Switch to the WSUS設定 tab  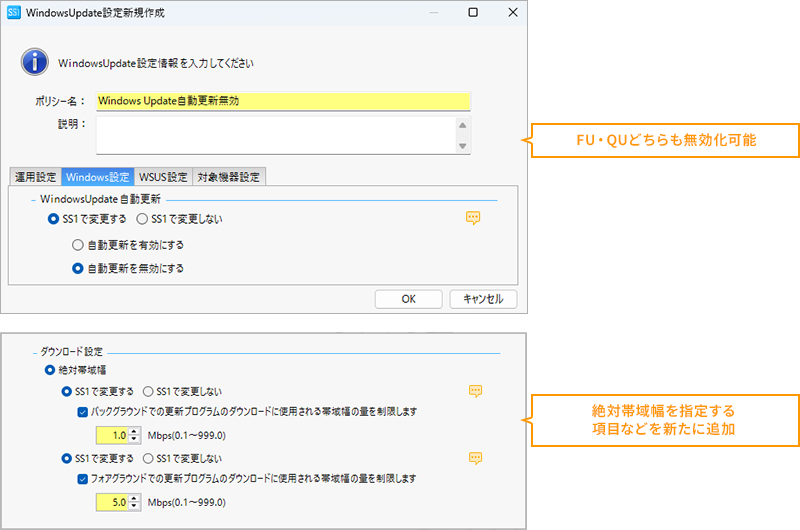pos(163,177)
